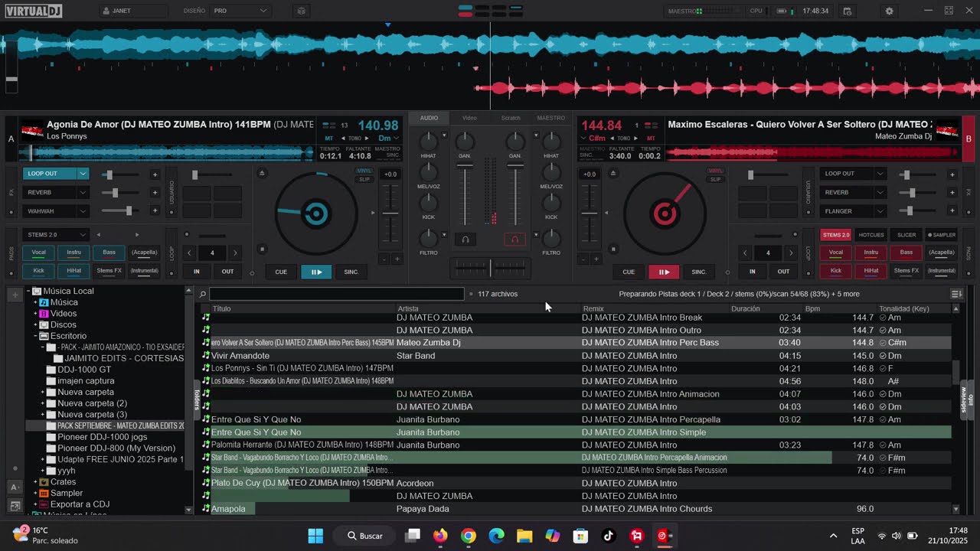Click the deck A album cover thumbnail
The height and width of the screenshot is (551, 980).
[31, 130]
